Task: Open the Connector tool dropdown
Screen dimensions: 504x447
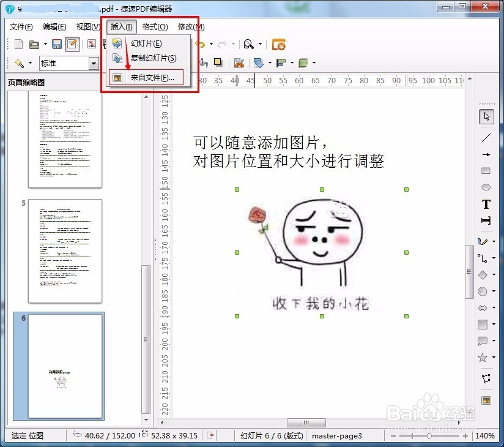Action: (494, 257)
